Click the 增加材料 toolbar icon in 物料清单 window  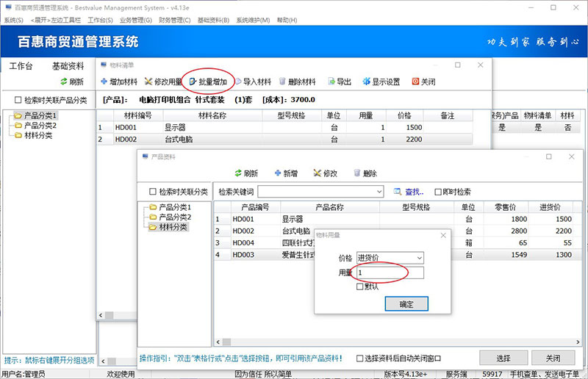click(x=104, y=82)
